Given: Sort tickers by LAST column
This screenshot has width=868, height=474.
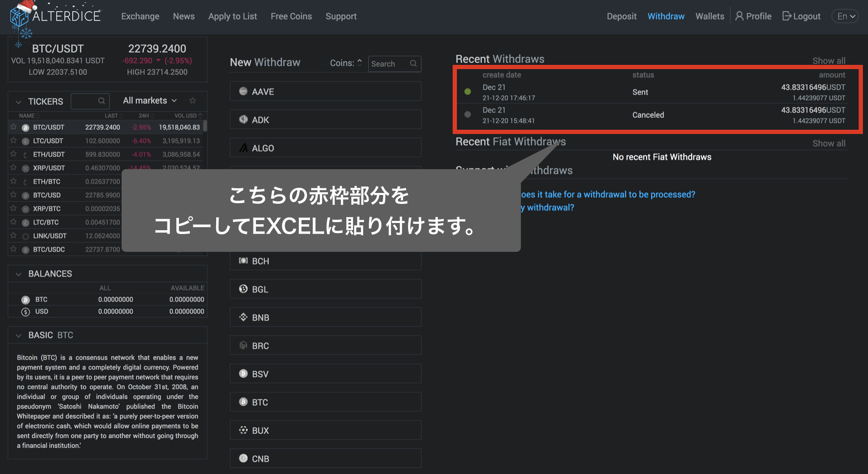Looking at the screenshot, I should point(114,115).
